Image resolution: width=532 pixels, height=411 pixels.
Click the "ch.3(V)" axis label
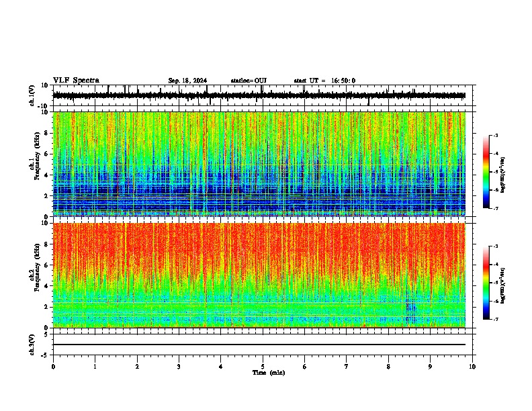[x=32, y=345]
